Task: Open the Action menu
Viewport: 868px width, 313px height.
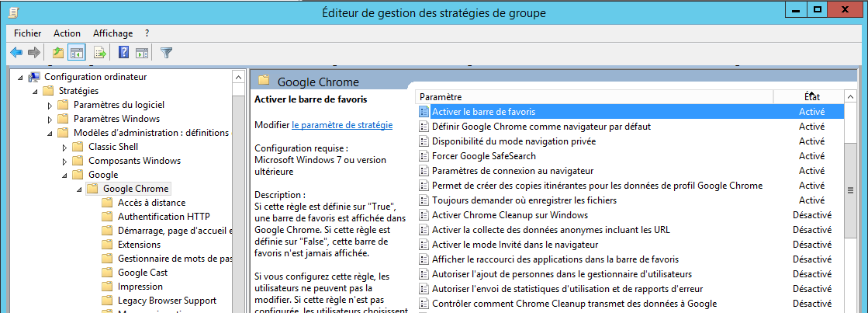Action: (67, 33)
